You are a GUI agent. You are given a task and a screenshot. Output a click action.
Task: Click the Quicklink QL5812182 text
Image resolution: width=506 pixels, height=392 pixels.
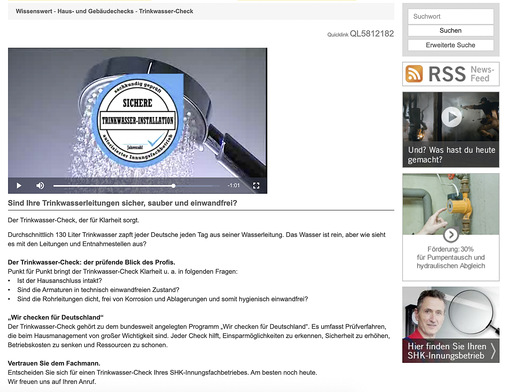(360, 34)
